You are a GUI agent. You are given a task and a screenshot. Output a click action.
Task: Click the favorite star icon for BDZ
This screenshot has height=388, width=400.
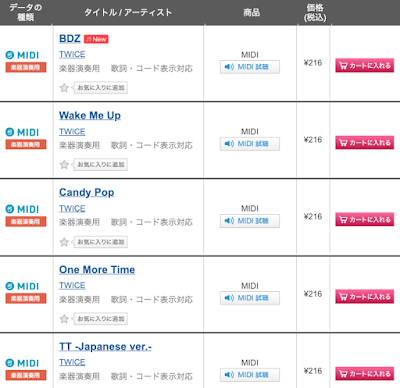coord(64,88)
